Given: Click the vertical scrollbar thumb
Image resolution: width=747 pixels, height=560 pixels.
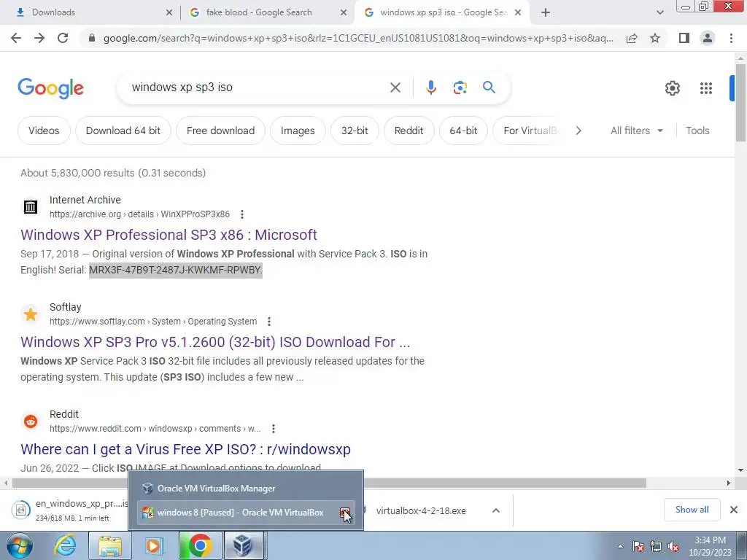Looking at the screenshot, I should pos(740,102).
